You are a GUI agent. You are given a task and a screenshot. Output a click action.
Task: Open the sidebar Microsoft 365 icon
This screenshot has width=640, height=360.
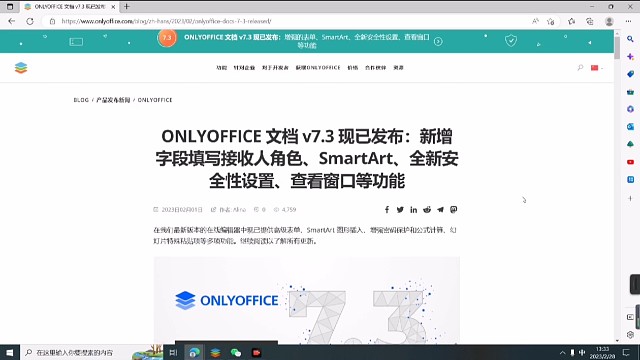(x=630, y=109)
